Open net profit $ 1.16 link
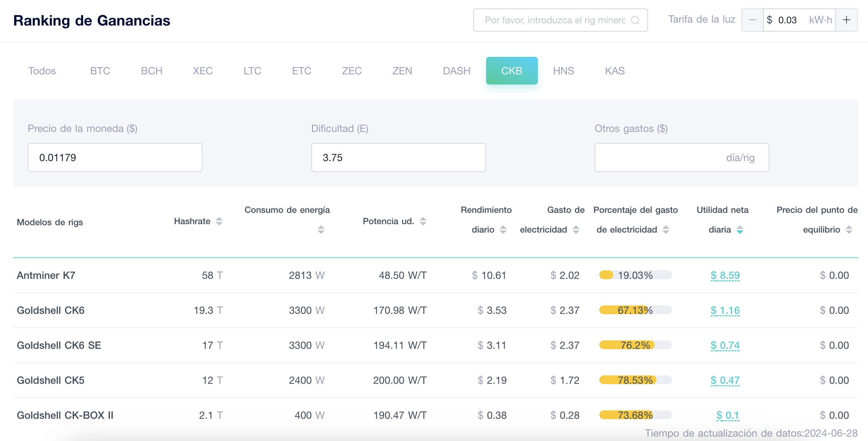This screenshot has width=868, height=441. [x=725, y=311]
